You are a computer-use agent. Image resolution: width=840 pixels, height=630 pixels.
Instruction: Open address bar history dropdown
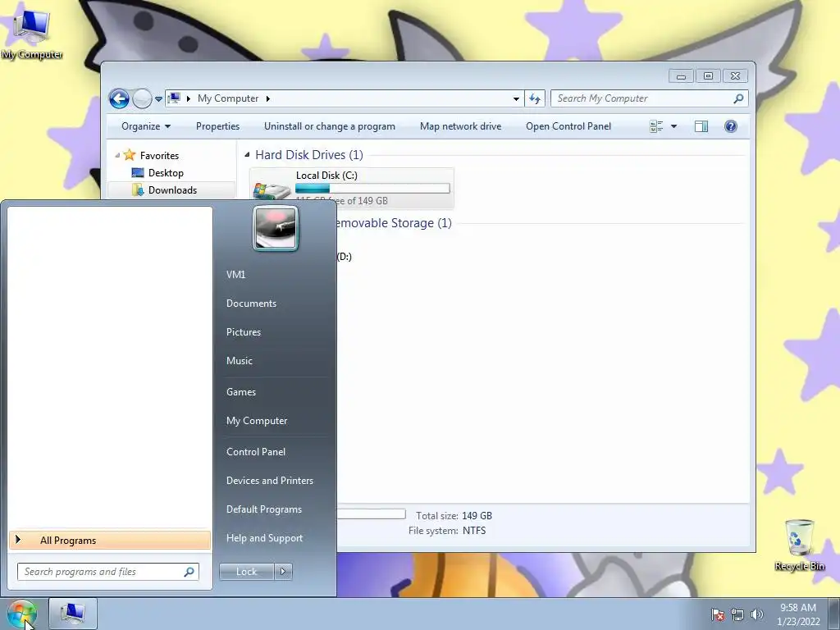[x=516, y=98]
